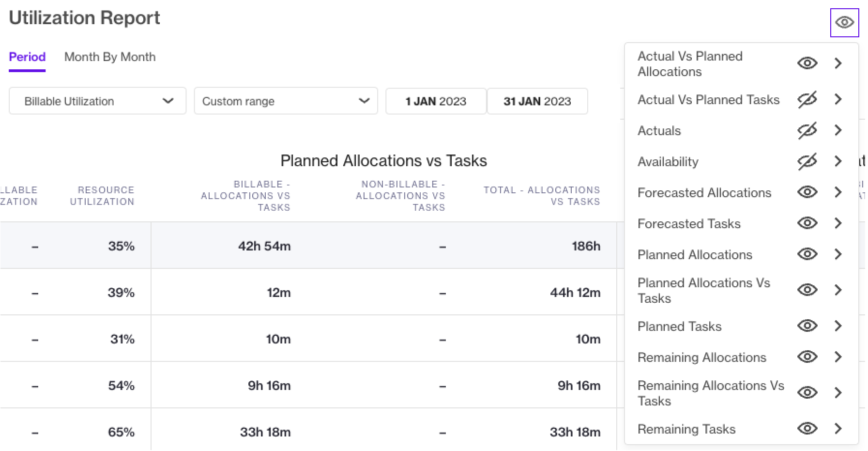Click the 31 JAN 2023 end date
This screenshot has width=868, height=451.
(537, 101)
